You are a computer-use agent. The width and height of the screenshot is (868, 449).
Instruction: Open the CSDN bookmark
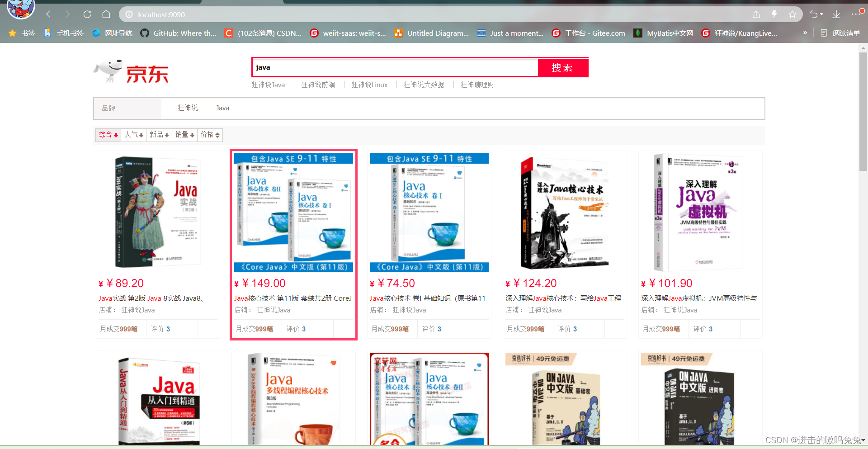(x=263, y=33)
